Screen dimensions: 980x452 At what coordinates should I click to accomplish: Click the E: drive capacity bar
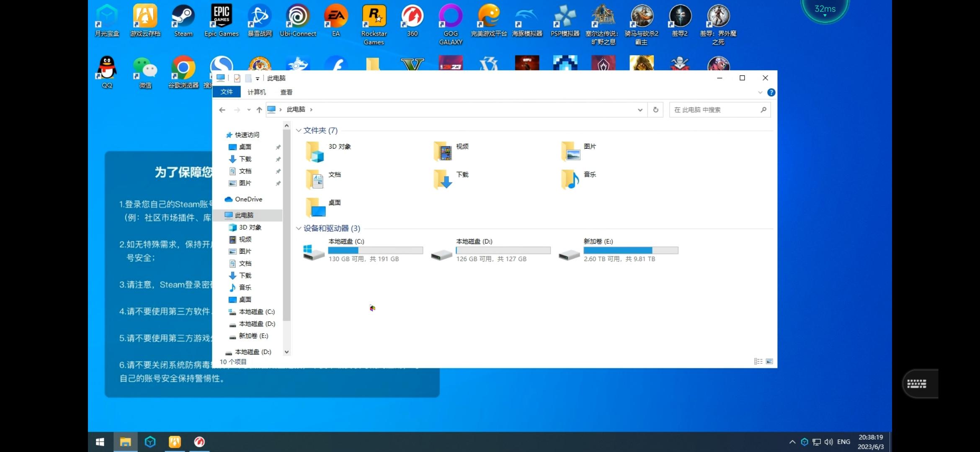631,250
